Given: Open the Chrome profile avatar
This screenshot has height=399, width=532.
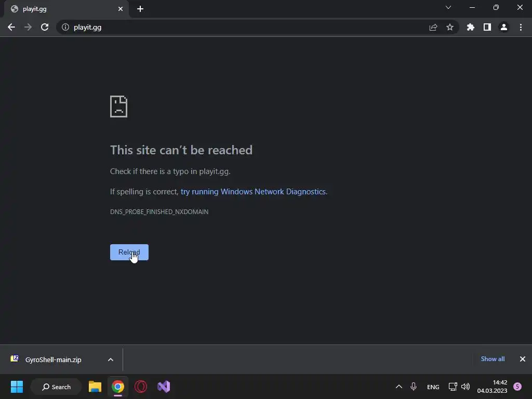Looking at the screenshot, I should [x=504, y=27].
